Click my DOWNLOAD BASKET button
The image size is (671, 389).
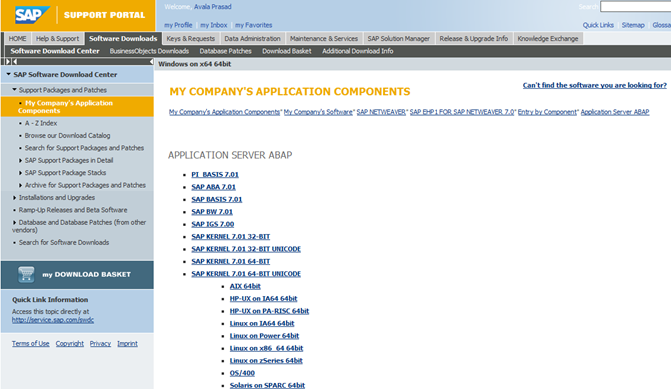[x=77, y=275]
